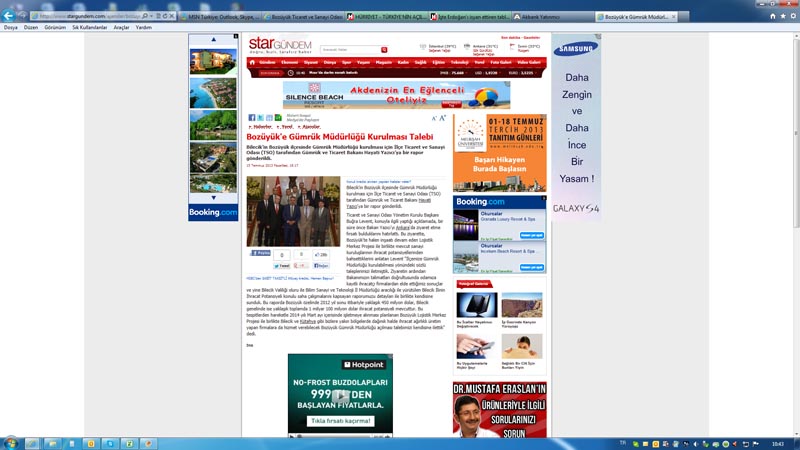Viewport: 800px width, 450px height.
Task: Open Teknoloji section in red navbar
Action: 459,62
